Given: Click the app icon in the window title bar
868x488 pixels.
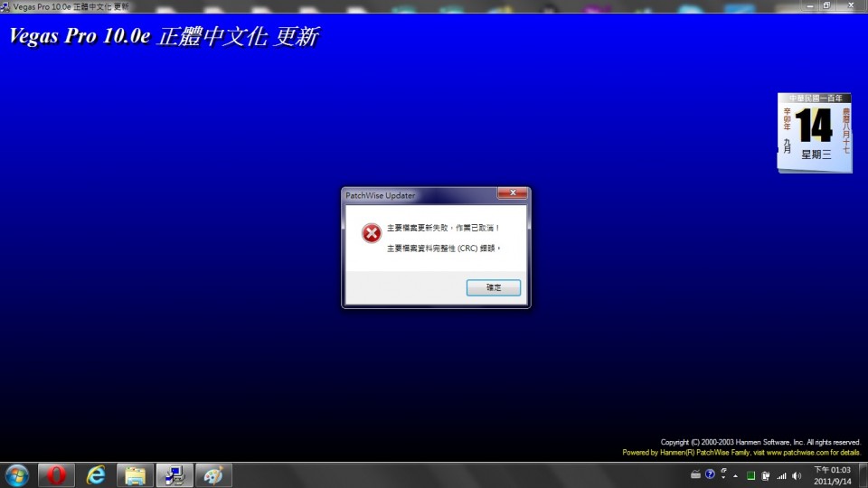Looking at the screenshot, I should coord(5,6).
